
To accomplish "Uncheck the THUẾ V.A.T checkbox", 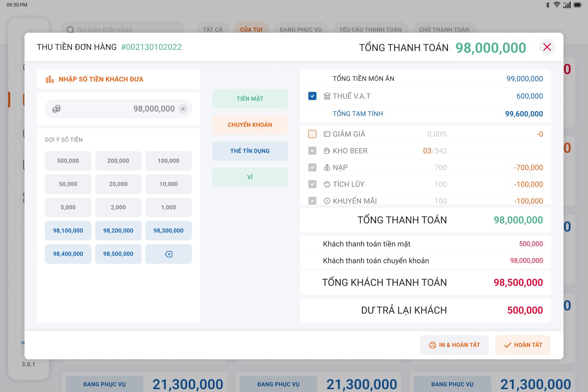I will [312, 96].
